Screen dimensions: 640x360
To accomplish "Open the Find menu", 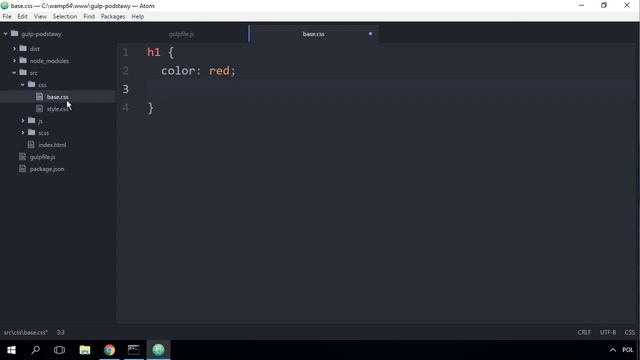I will click(89, 16).
